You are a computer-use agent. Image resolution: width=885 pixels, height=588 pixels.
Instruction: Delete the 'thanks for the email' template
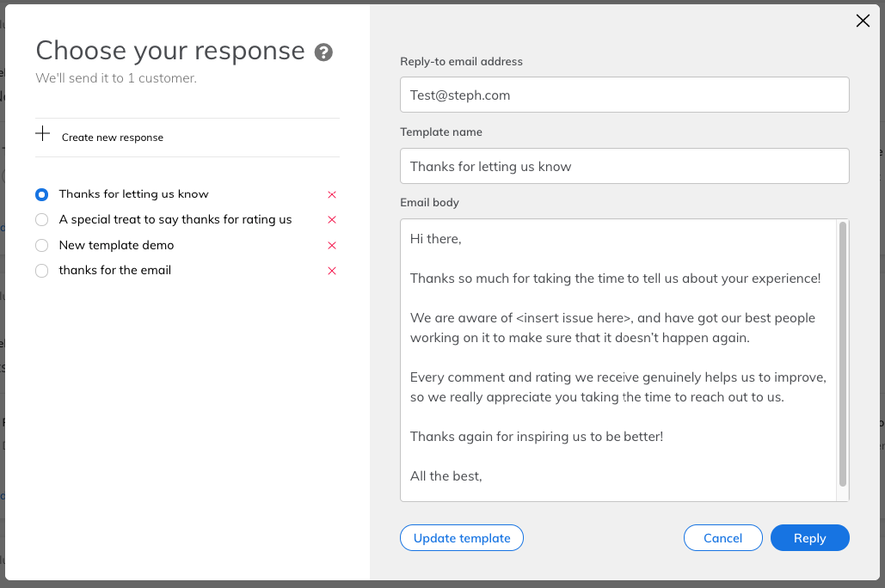coord(332,271)
